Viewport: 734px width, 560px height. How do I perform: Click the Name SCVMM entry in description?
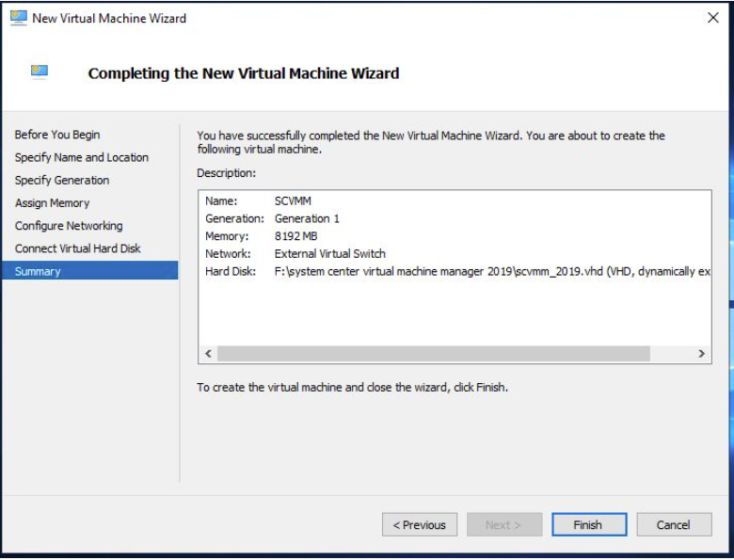258,200
